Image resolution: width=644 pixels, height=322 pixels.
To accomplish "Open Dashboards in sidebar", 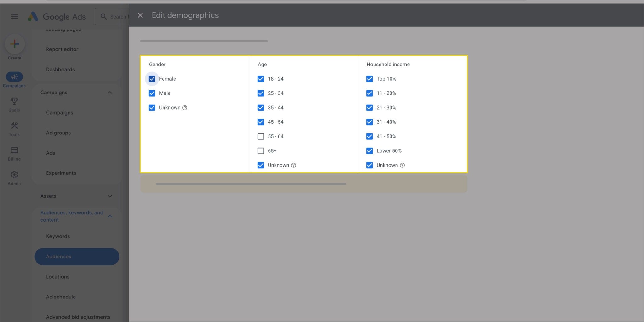I will click(60, 70).
